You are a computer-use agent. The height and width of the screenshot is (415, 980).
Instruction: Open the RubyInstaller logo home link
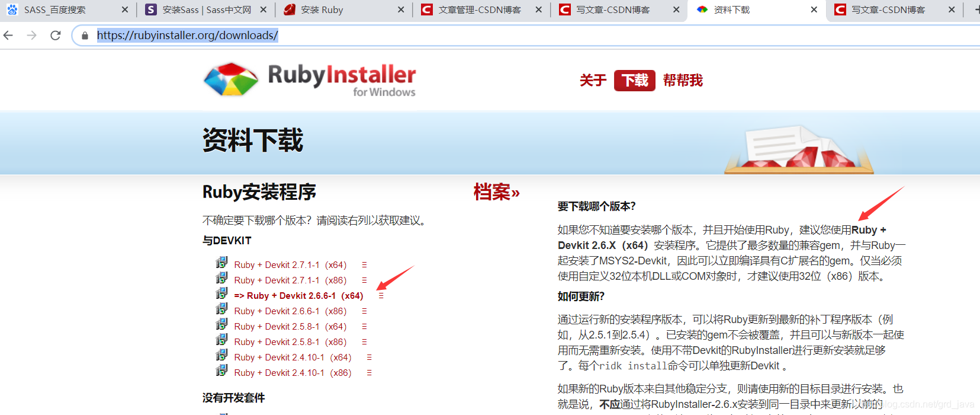coord(309,79)
